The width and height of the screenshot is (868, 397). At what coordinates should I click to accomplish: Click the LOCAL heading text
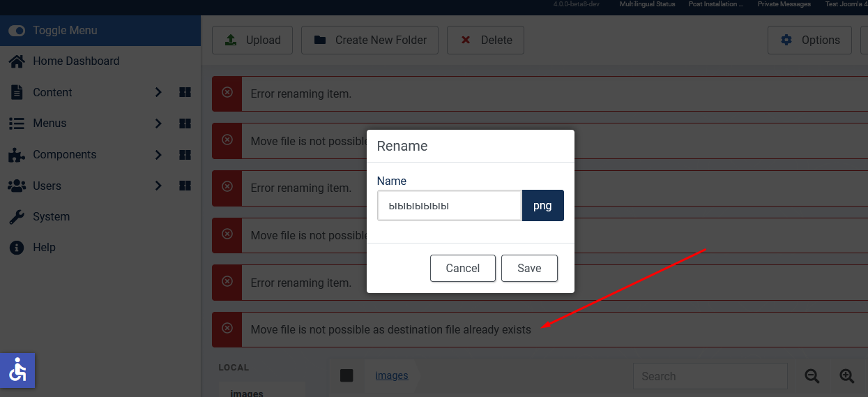click(x=234, y=367)
